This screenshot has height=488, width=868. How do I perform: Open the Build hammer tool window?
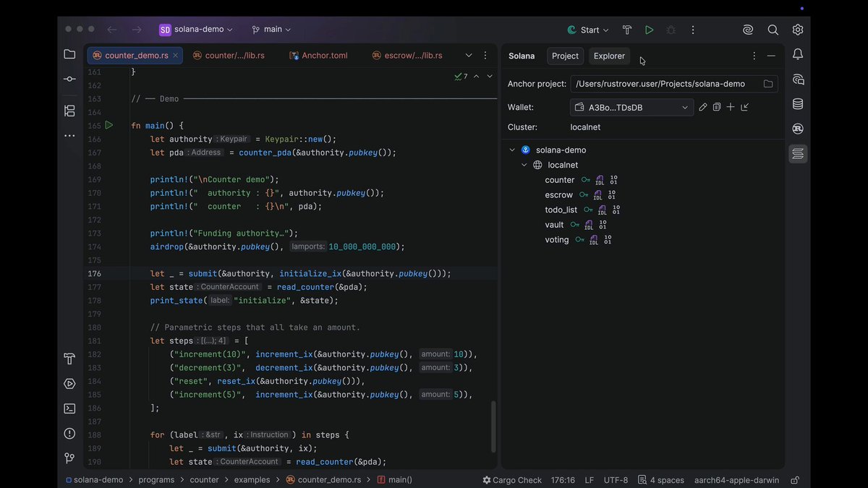click(x=69, y=359)
